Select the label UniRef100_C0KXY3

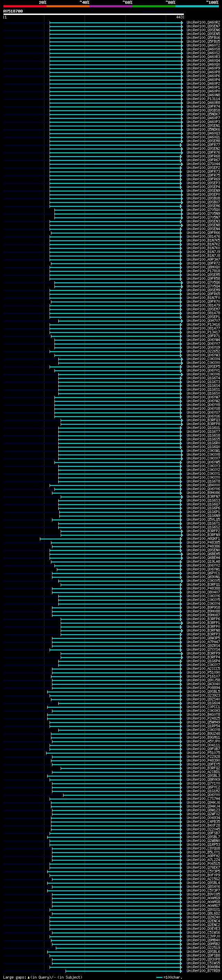click(203, 466)
